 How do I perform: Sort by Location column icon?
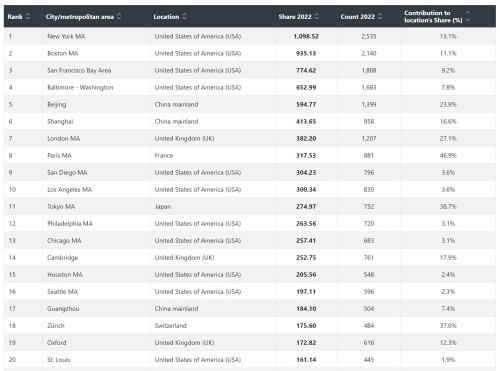[184, 16]
